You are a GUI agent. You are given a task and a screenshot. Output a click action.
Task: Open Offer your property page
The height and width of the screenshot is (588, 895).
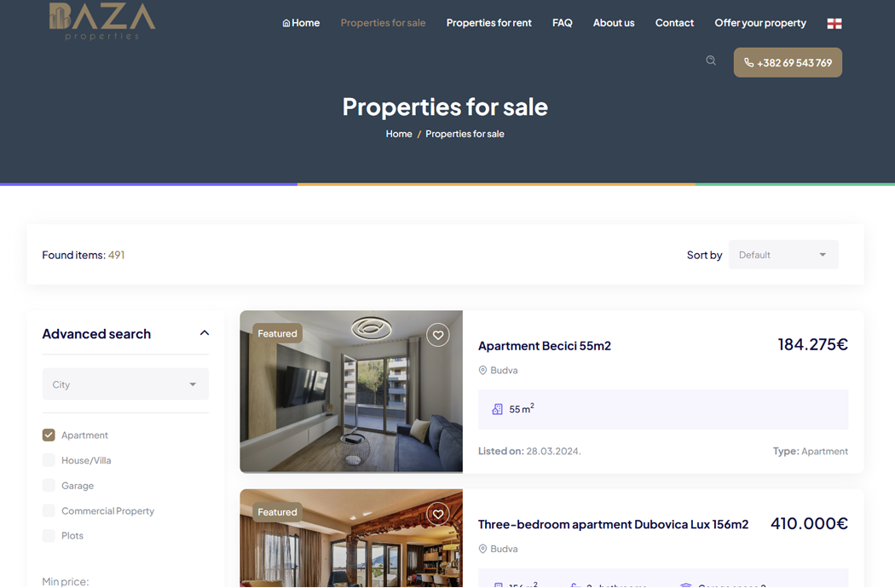(x=760, y=23)
